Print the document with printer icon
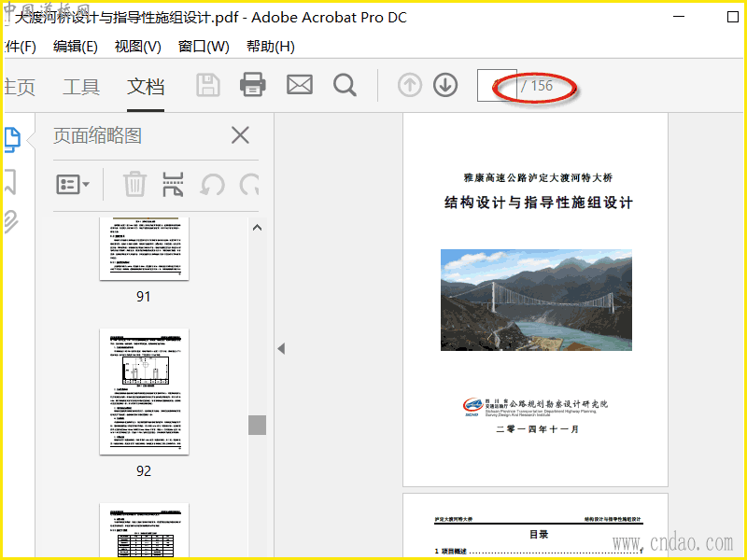Viewport: 747px width, 560px height. 252,85
